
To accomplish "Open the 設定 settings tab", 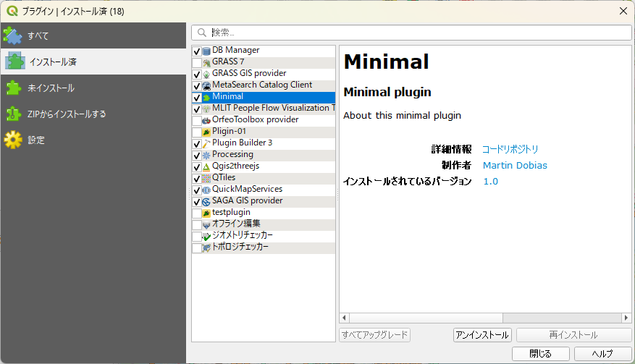I will click(x=93, y=140).
